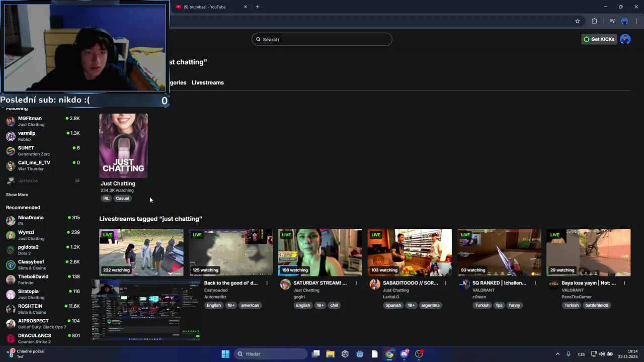
Task: Select the Livestreams results tab
Action: [208, 82]
